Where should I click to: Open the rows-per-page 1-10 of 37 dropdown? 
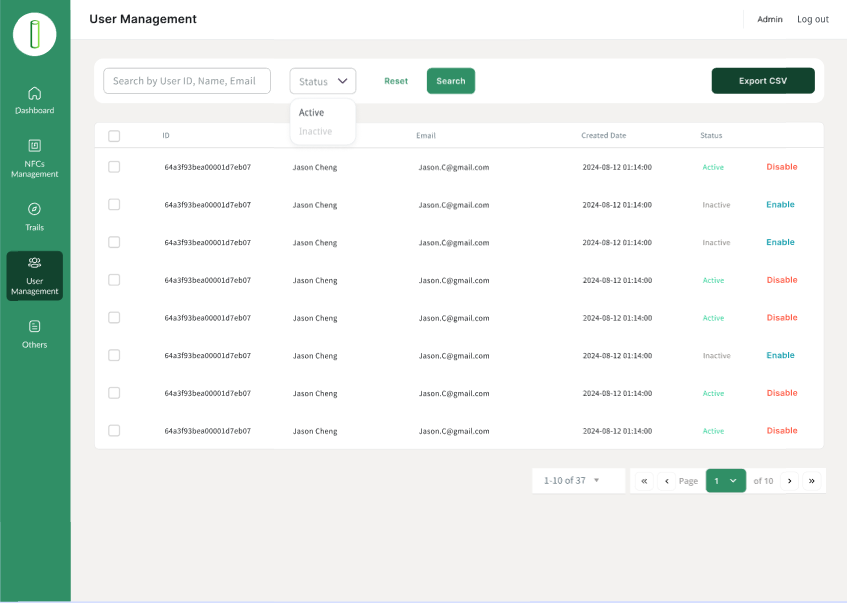point(578,481)
